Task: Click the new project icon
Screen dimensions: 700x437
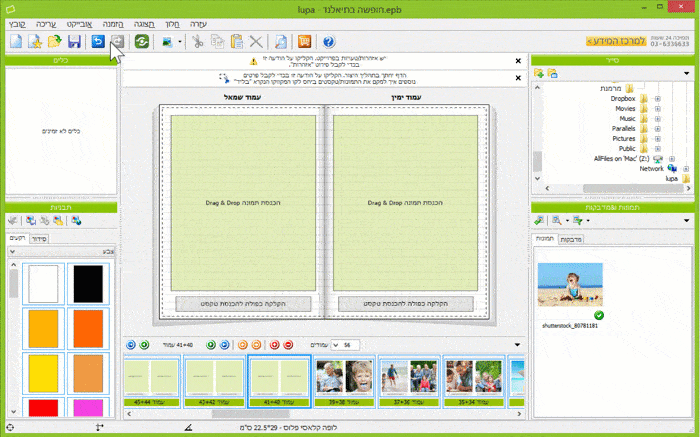Action: click(x=15, y=42)
